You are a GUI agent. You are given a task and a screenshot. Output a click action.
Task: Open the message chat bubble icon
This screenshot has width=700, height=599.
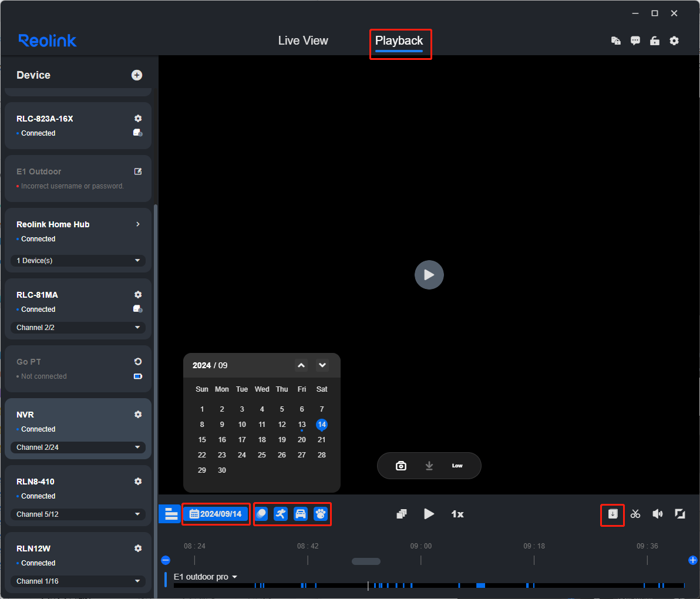(635, 41)
